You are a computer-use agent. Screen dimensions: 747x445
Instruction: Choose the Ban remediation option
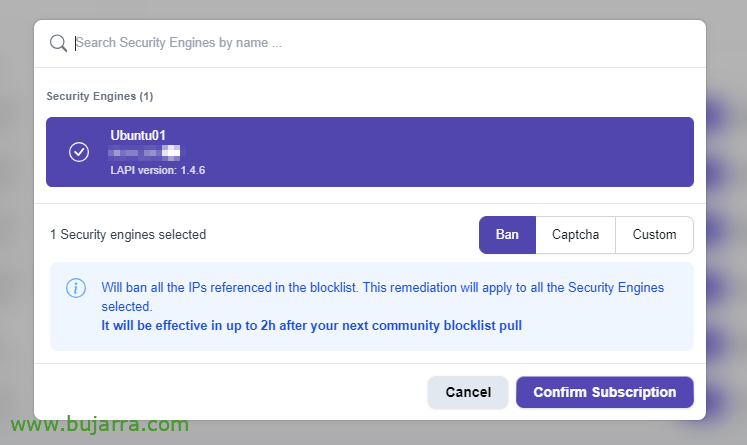[507, 235]
